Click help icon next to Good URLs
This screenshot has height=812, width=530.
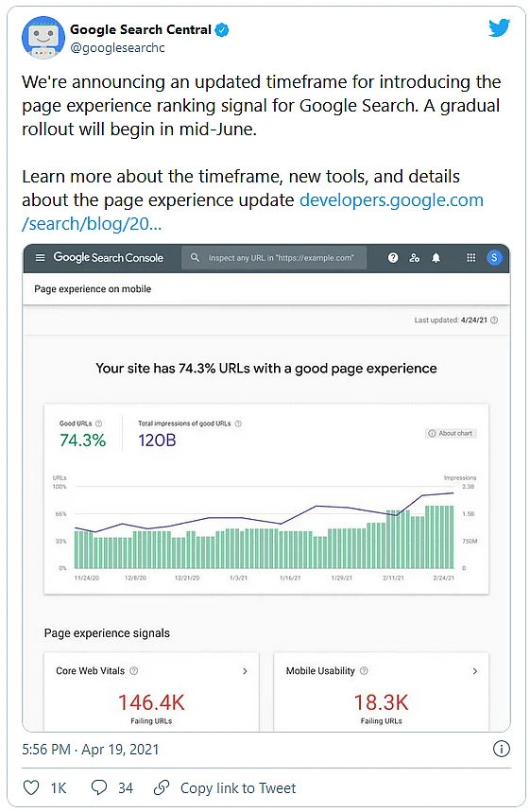[x=99, y=423]
